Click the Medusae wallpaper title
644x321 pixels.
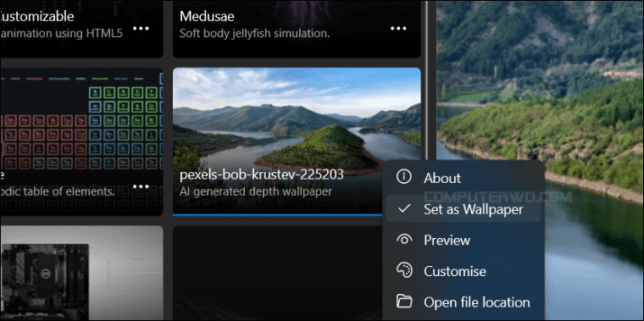pos(207,16)
